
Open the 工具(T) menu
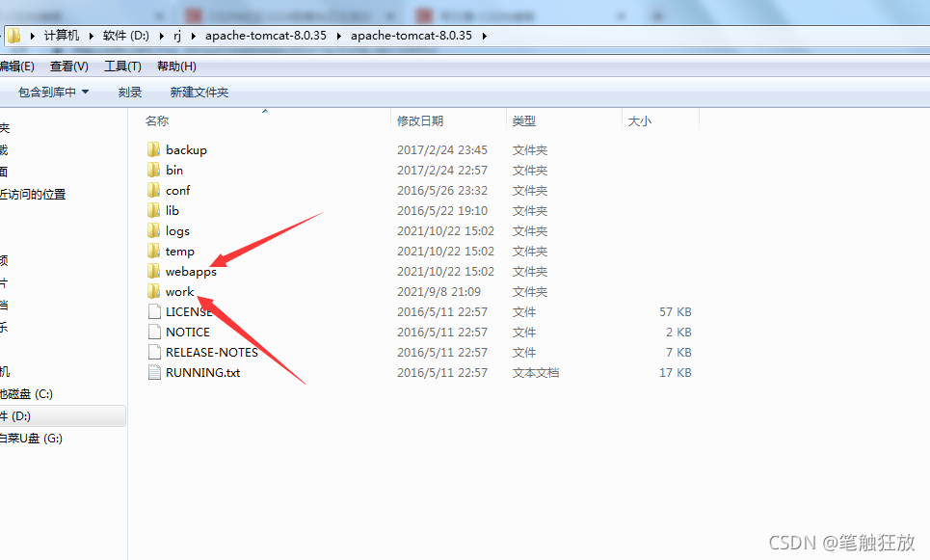click(122, 66)
